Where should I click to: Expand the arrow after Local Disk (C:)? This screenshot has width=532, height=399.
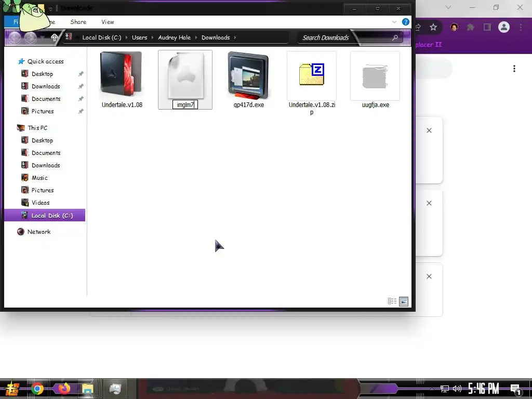(x=127, y=37)
